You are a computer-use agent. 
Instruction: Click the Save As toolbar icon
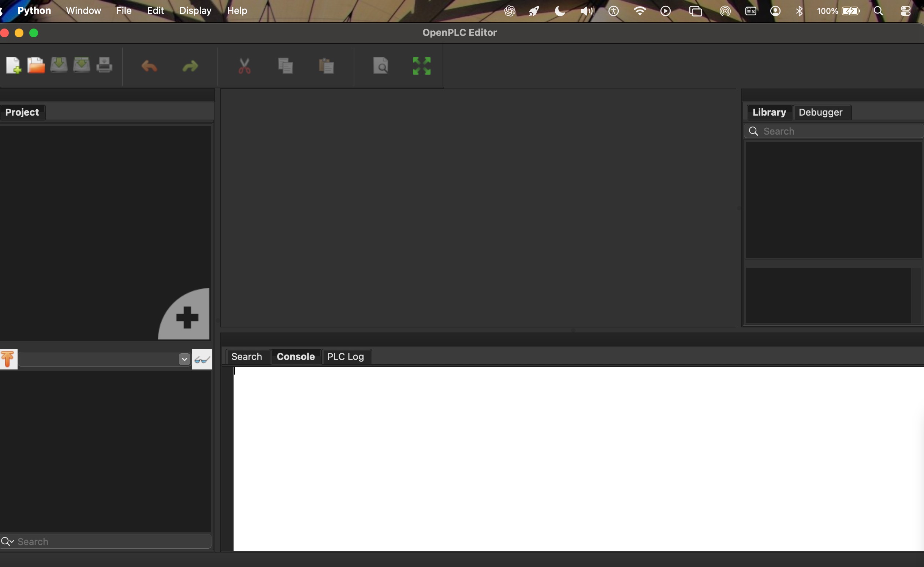[x=81, y=65]
